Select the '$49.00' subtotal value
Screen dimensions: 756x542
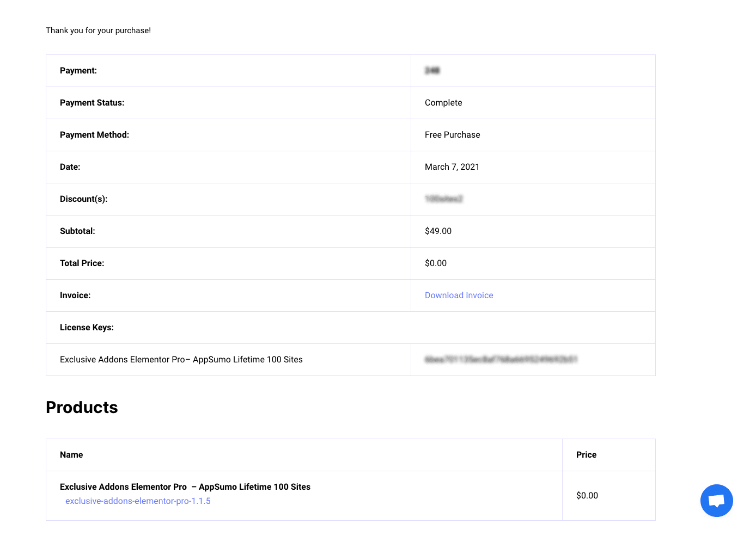click(x=438, y=231)
